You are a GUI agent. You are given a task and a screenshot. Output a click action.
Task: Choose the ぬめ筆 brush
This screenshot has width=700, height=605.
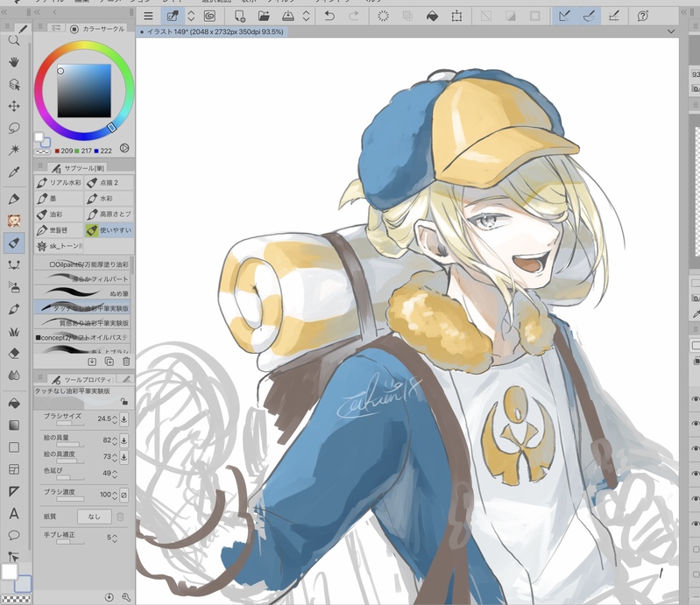click(x=82, y=293)
